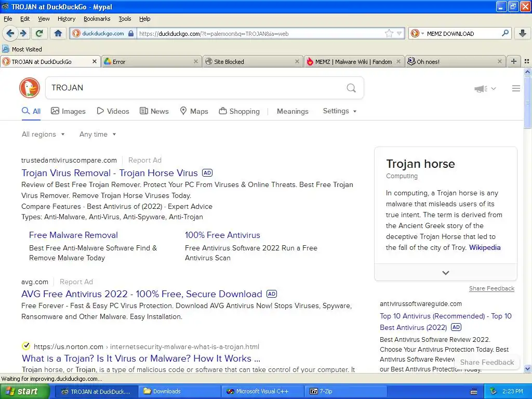Image resolution: width=532 pixels, height=399 pixels.
Task: Open the Any time filter dropdown
Action: point(98,135)
